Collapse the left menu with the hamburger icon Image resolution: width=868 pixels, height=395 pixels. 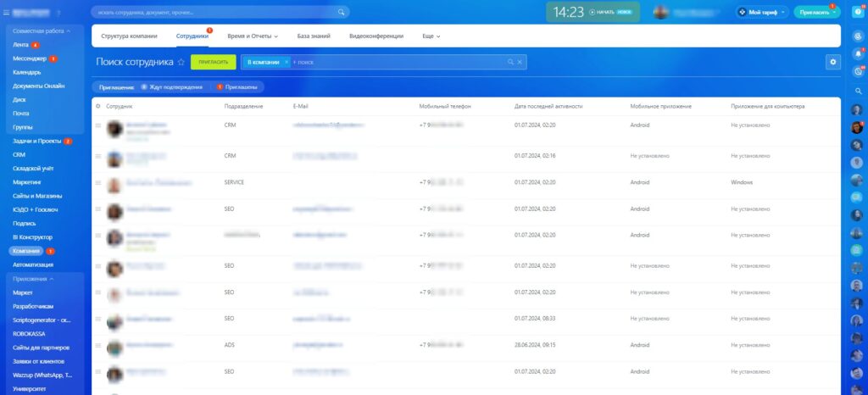(6, 12)
